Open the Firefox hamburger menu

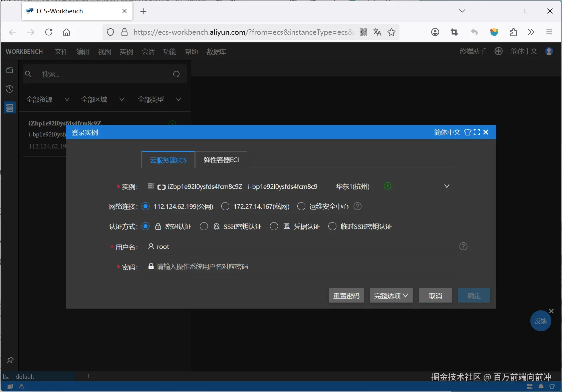549,32
